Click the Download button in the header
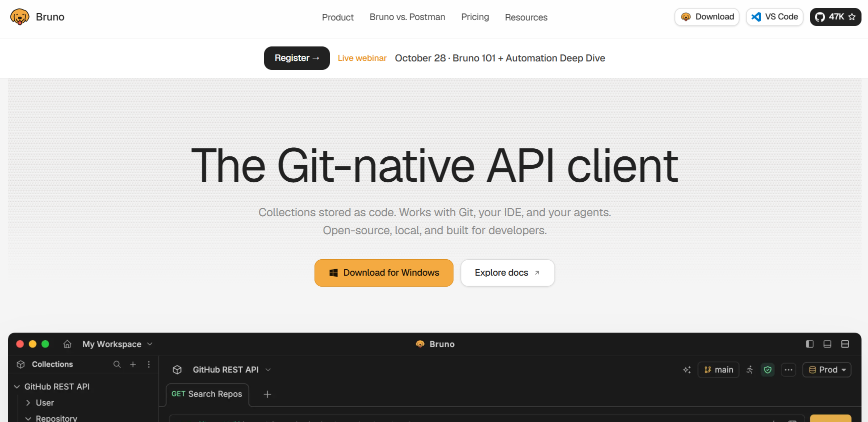This screenshot has height=422, width=868. click(707, 17)
